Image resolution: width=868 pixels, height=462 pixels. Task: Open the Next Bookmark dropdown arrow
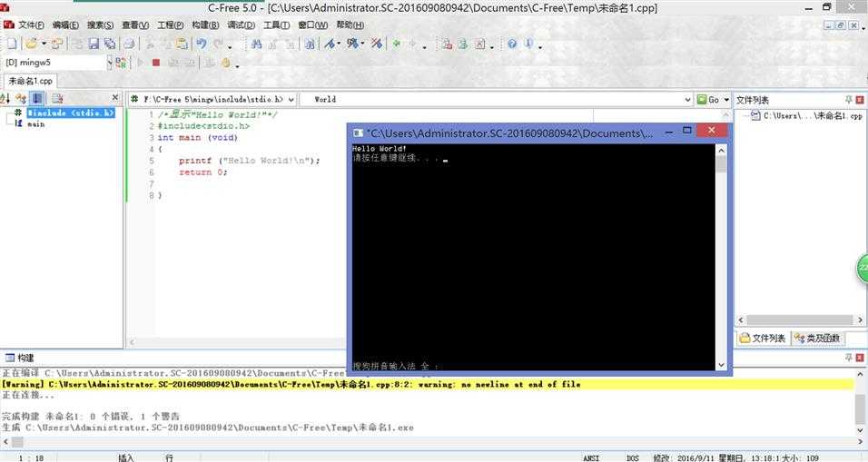[x=362, y=44]
